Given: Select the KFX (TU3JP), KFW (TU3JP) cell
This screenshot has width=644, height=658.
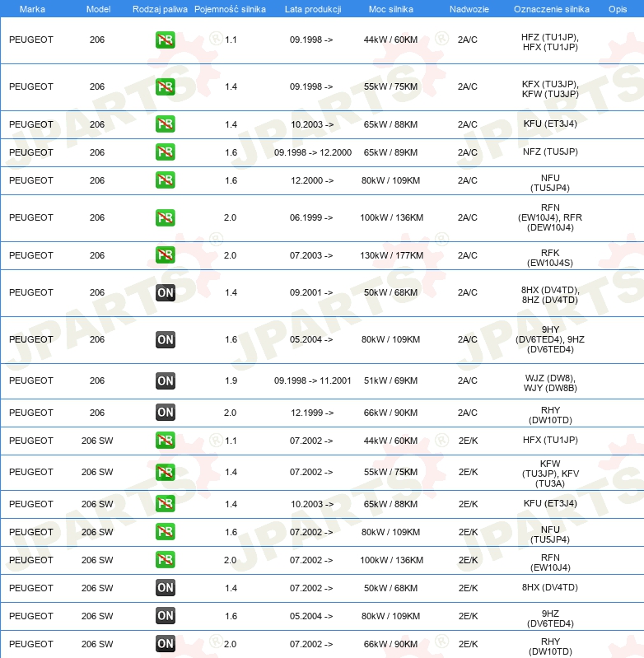Looking at the screenshot, I should click(550, 89).
